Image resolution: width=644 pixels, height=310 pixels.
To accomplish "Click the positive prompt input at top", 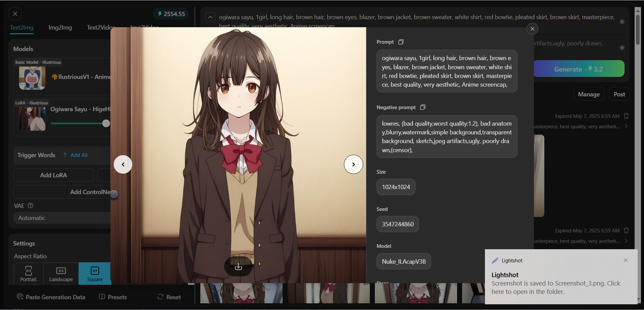I will [x=416, y=21].
